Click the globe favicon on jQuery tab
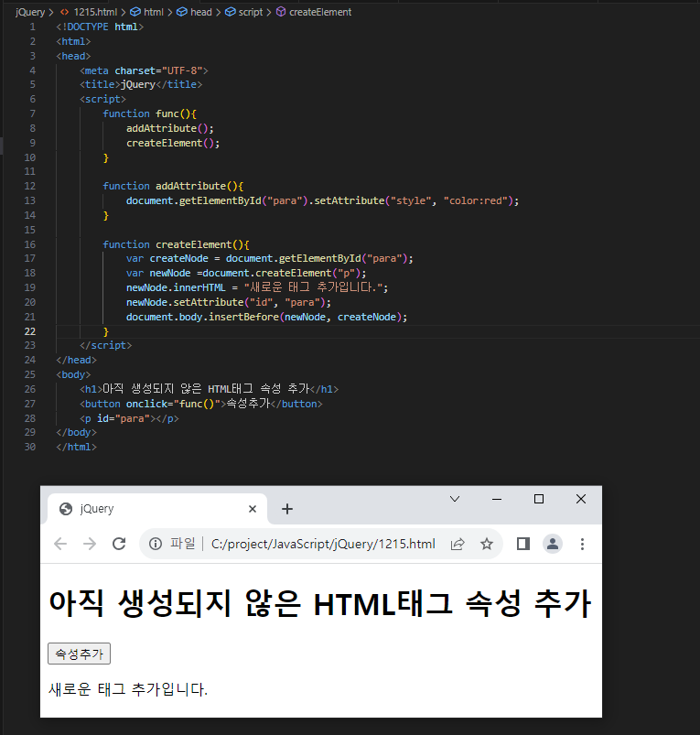Viewport: 700px width, 735px height. pos(66,509)
